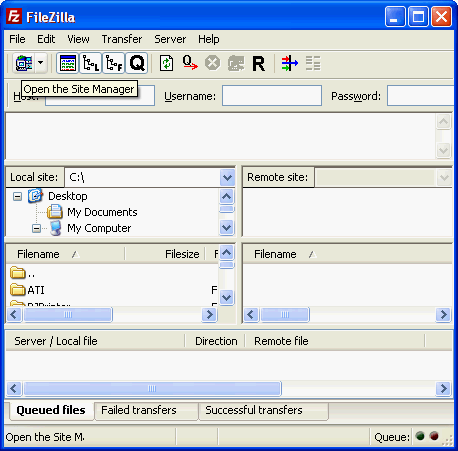Open the Server menu
458x451 pixels.
pyautogui.click(x=170, y=39)
